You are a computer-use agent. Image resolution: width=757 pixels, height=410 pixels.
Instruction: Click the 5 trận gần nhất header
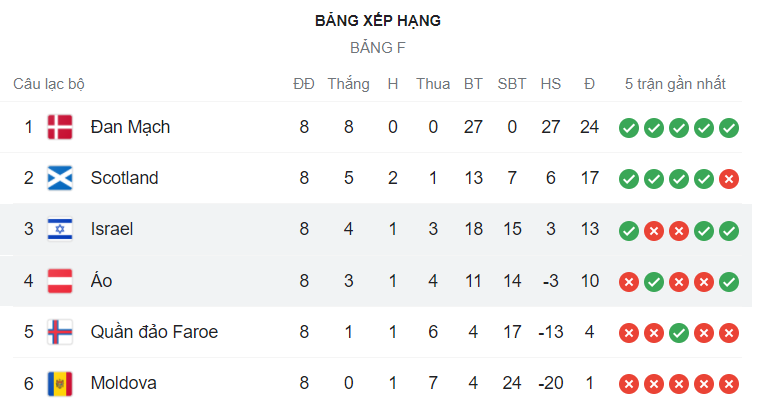tap(675, 84)
